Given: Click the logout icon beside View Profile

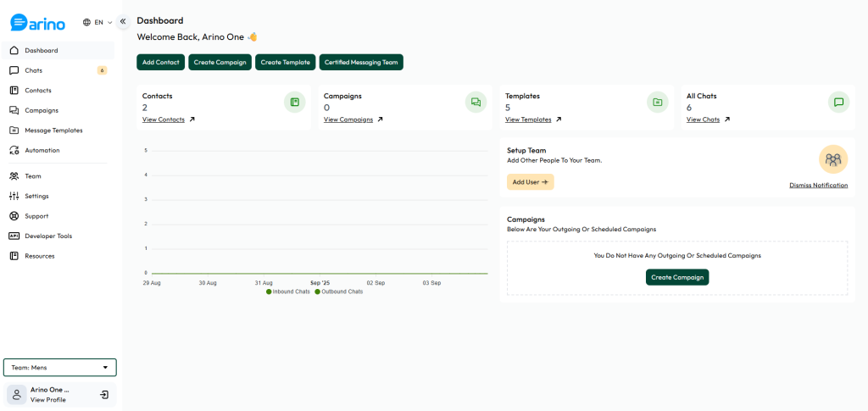Looking at the screenshot, I should pos(104,395).
